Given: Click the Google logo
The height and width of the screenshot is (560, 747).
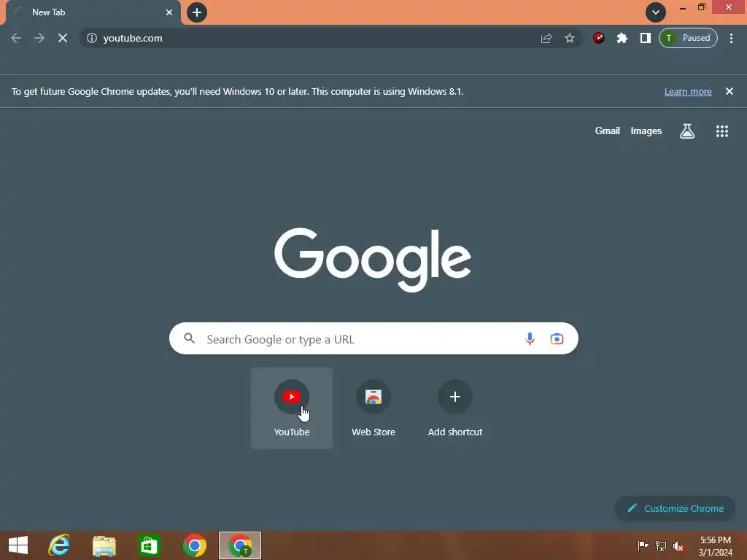Looking at the screenshot, I should point(373,260).
